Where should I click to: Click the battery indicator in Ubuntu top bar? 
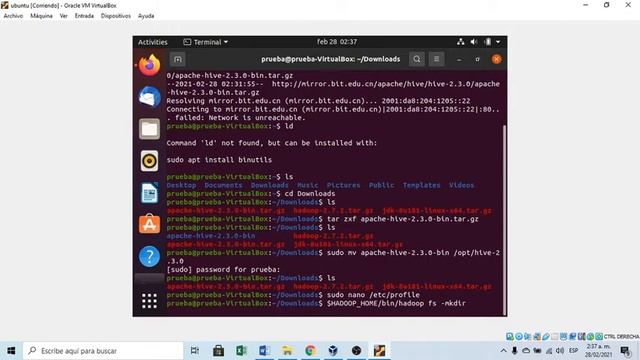click(x=487, y=42)
